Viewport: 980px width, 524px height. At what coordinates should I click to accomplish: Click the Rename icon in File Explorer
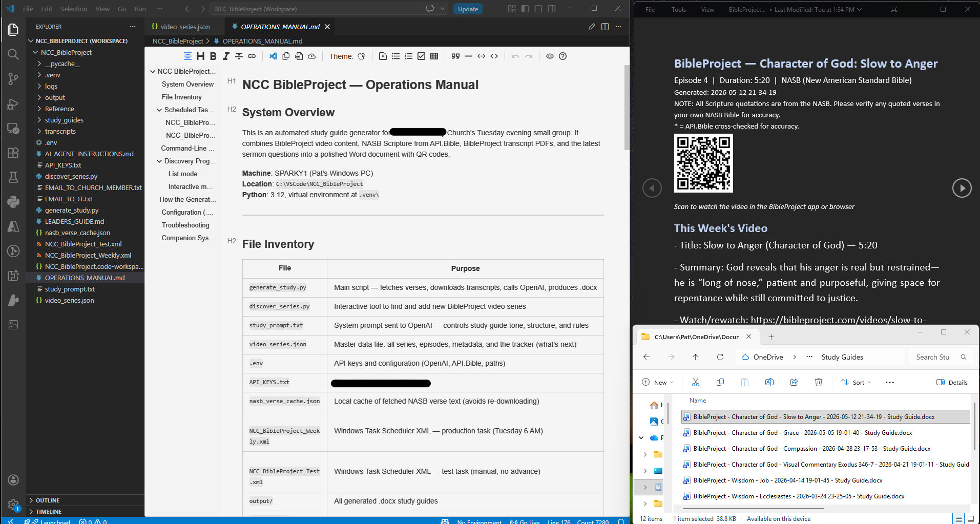tap(769, 382)
